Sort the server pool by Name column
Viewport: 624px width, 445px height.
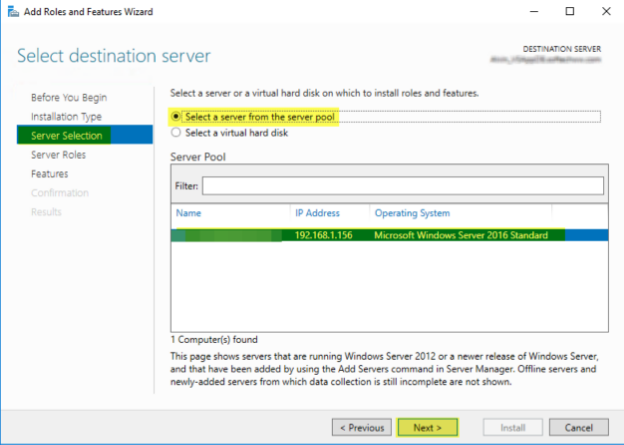189,213
